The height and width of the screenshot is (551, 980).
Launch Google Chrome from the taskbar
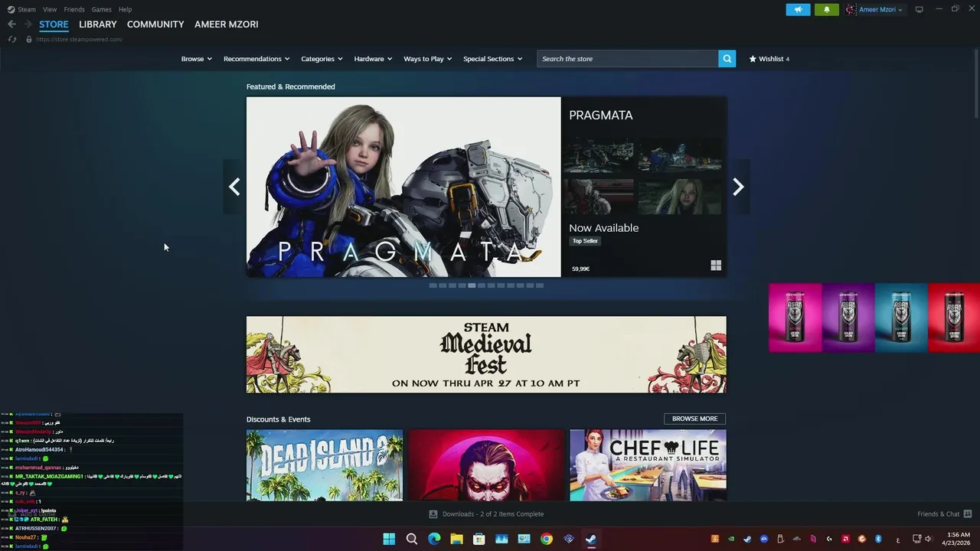[x=546, y=539]
